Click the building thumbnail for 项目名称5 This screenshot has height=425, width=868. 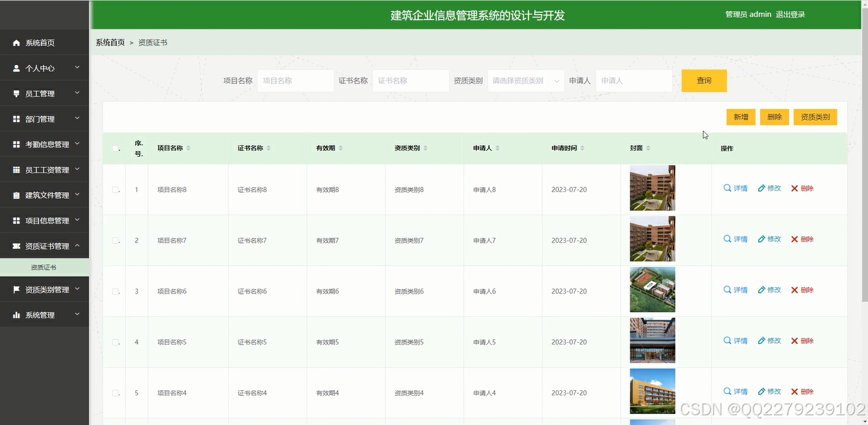tap(652, 340)
